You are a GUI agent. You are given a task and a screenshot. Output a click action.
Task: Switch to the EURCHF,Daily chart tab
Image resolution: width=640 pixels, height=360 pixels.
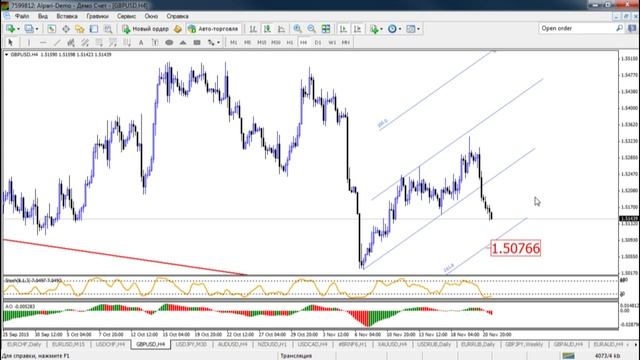(x=24, y=344)
